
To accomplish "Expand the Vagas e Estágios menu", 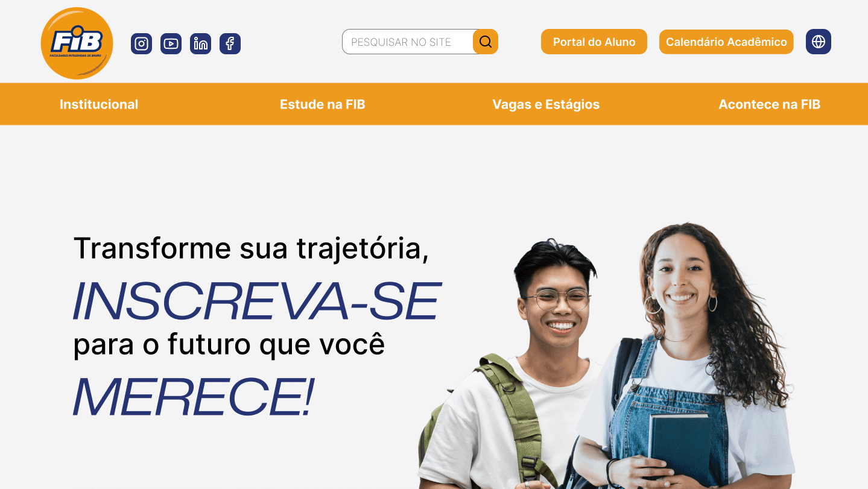I will tap(546, 104).
